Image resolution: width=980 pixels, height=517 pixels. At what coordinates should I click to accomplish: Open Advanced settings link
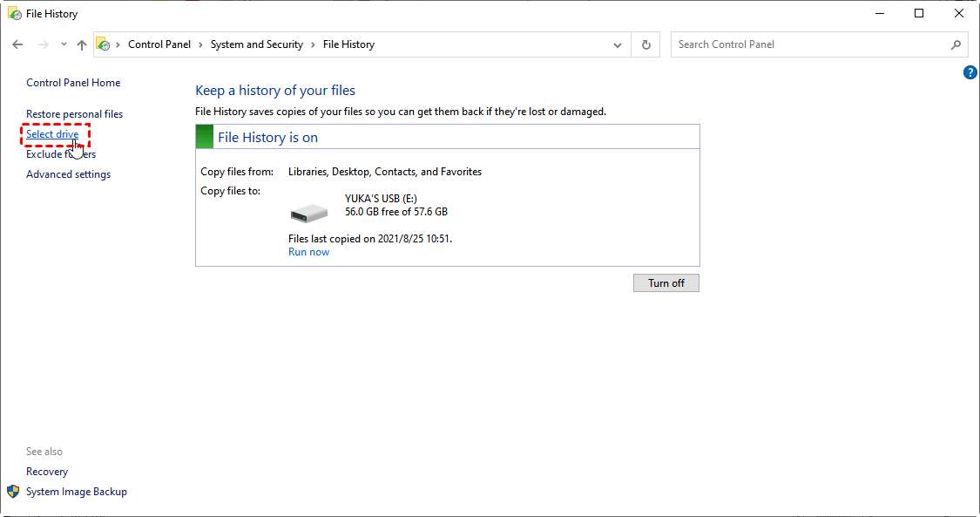click(x=68, y=174)
